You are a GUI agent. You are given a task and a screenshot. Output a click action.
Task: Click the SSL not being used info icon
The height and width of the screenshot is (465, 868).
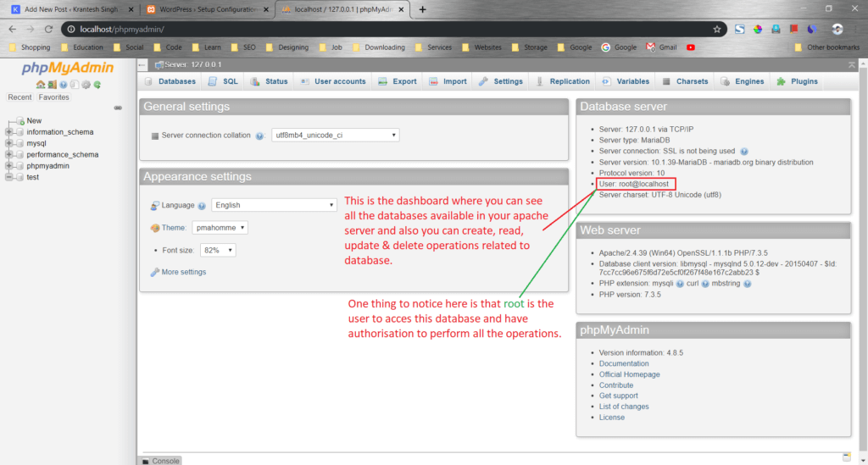744,152
